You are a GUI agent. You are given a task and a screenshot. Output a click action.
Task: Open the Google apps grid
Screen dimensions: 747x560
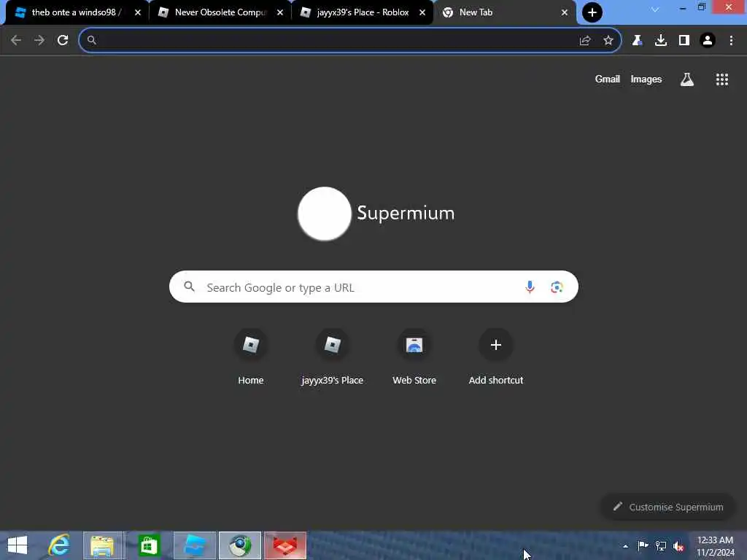point(722,79)
